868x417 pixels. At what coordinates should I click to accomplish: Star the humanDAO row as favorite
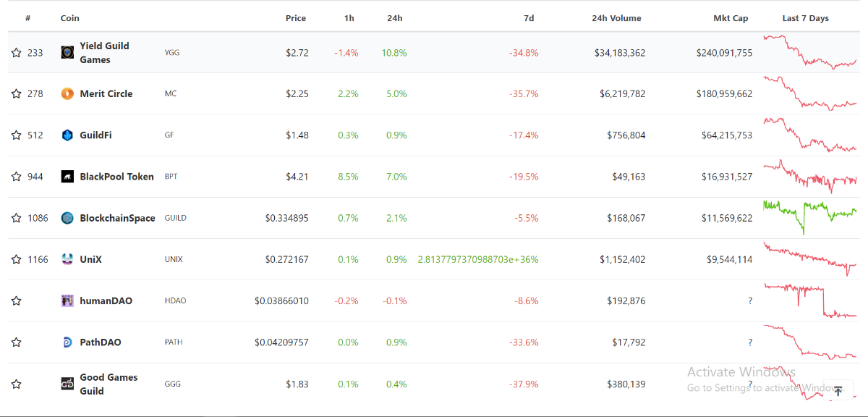[x=16, y=301]
